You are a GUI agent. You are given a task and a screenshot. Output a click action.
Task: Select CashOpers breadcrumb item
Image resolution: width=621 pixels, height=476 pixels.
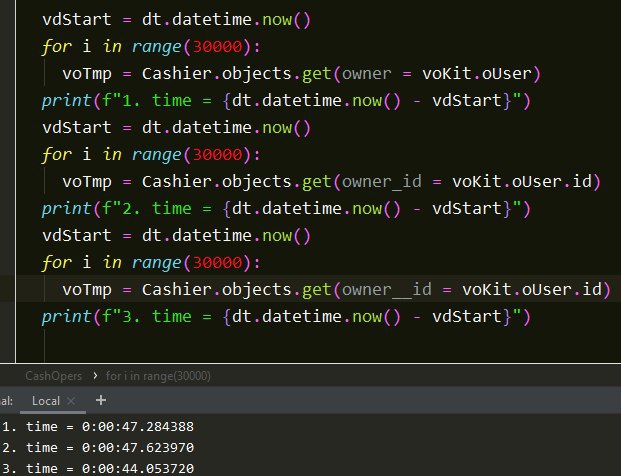click(x=53, y=376)
